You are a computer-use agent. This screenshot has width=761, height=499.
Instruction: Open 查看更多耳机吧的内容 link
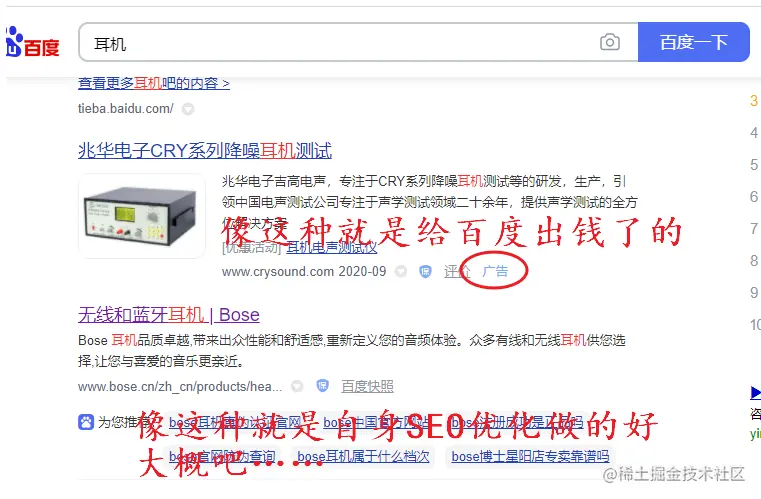click(154, 83)
